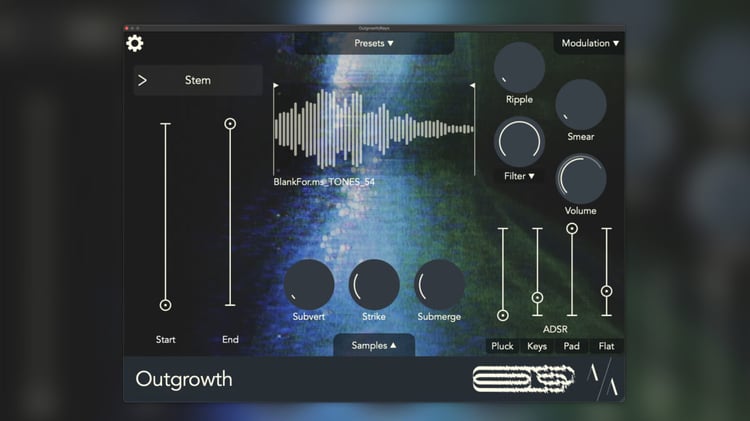Viewport: 750px width, 421px height.
Task: Close the plugin window with the red button
Action: point(126,28)
